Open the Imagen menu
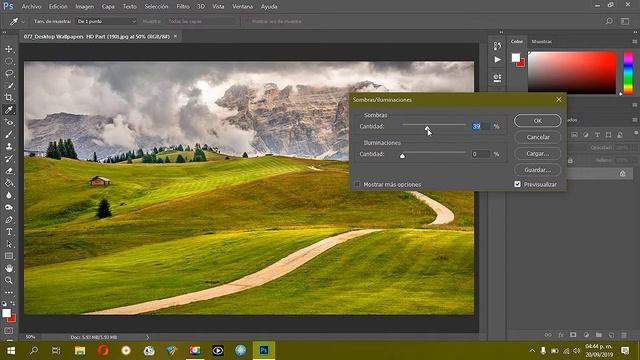 pos(84,7)
